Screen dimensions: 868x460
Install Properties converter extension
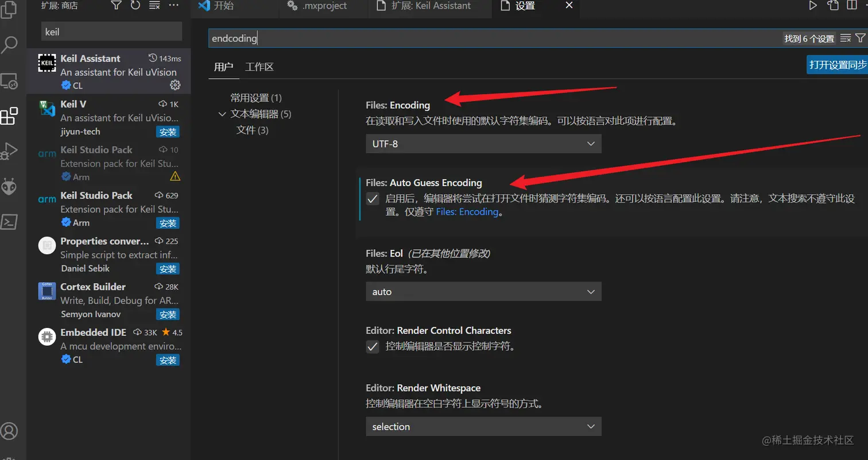168,269
